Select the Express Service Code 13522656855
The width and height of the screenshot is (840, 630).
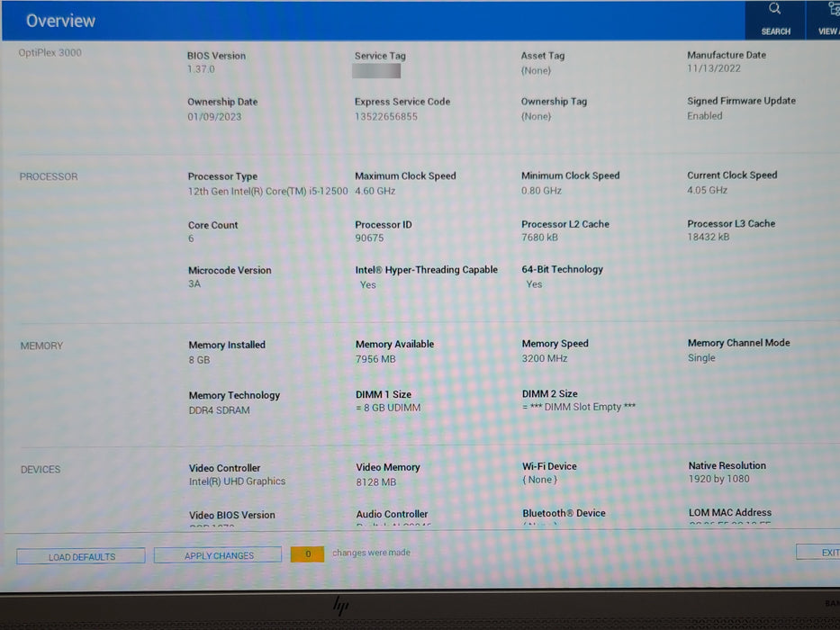(385, 116)
